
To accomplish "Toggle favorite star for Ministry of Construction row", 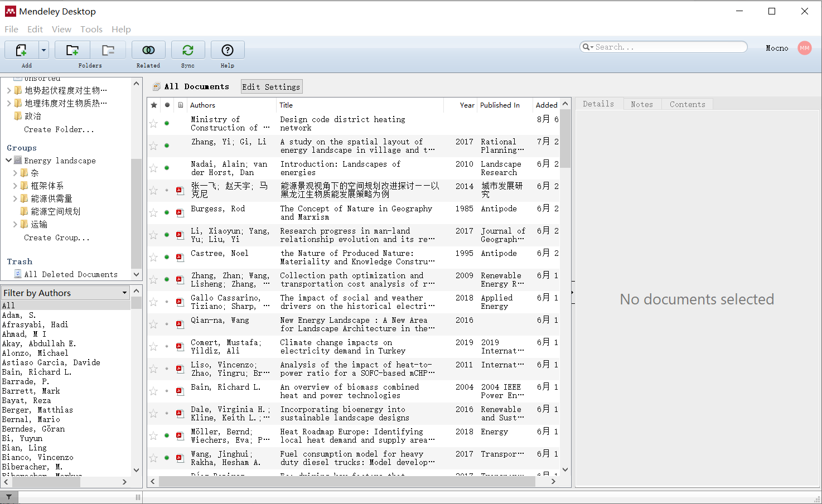I will (153, 123).
